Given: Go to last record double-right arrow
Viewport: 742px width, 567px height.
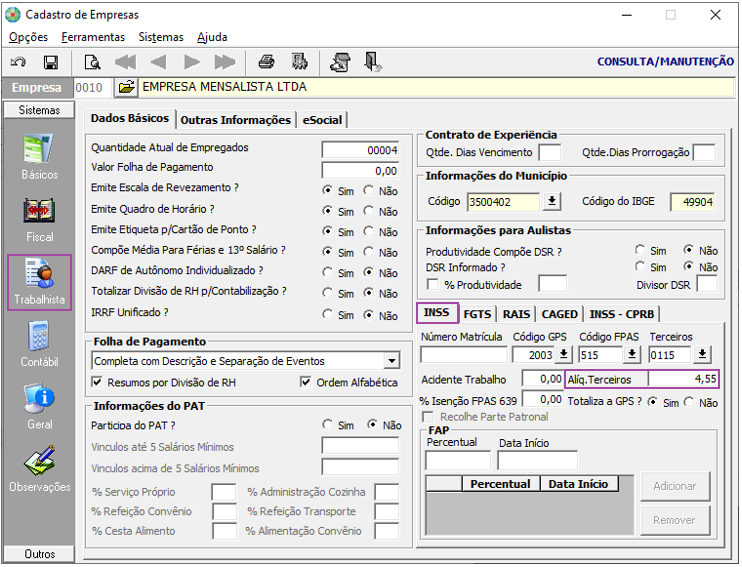Looking at the screenshot, I should coord(225,62).
